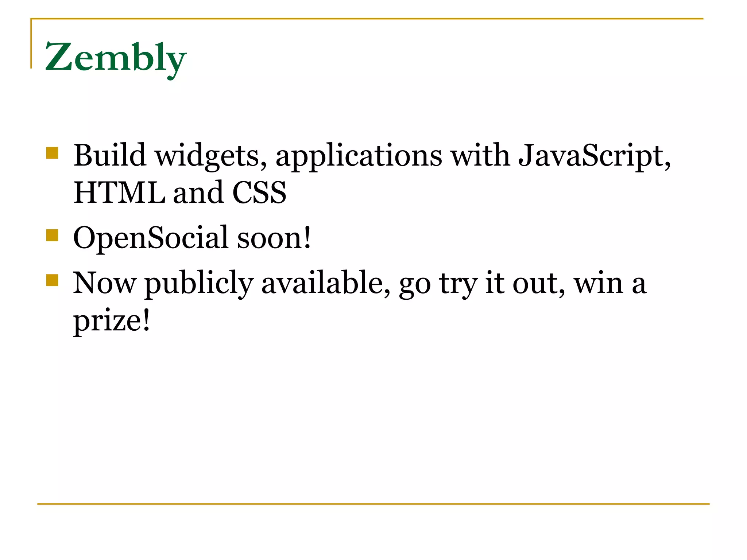Click the word CSS
Screen dimensions: 747x560
point(259,192)
